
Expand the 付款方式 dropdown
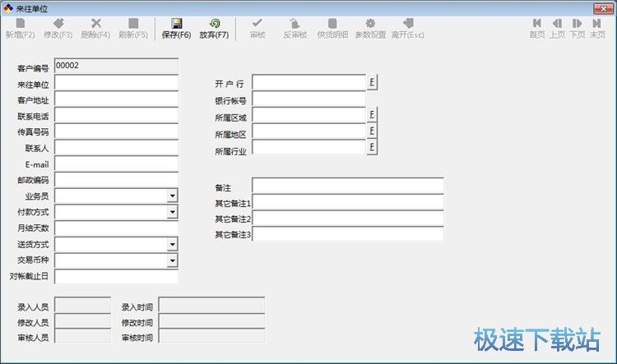click(x=173, y=212)
